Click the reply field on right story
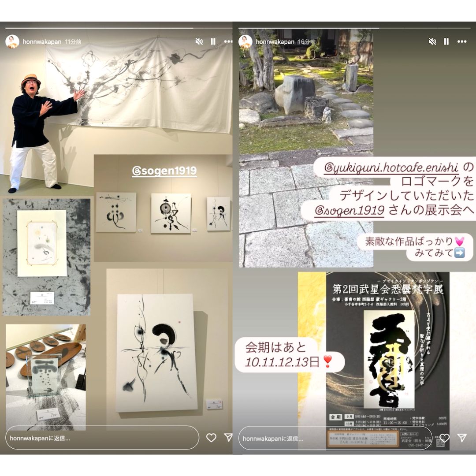The image size is (476, 476). [335, 439]
